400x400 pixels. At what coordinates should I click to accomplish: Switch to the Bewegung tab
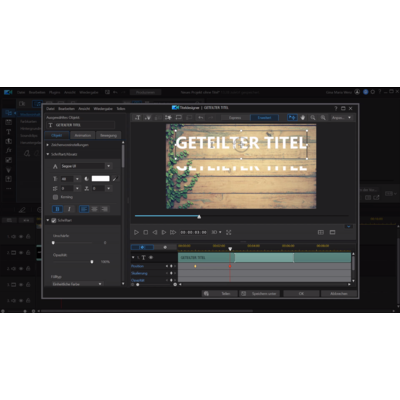(x=108, y=135)
